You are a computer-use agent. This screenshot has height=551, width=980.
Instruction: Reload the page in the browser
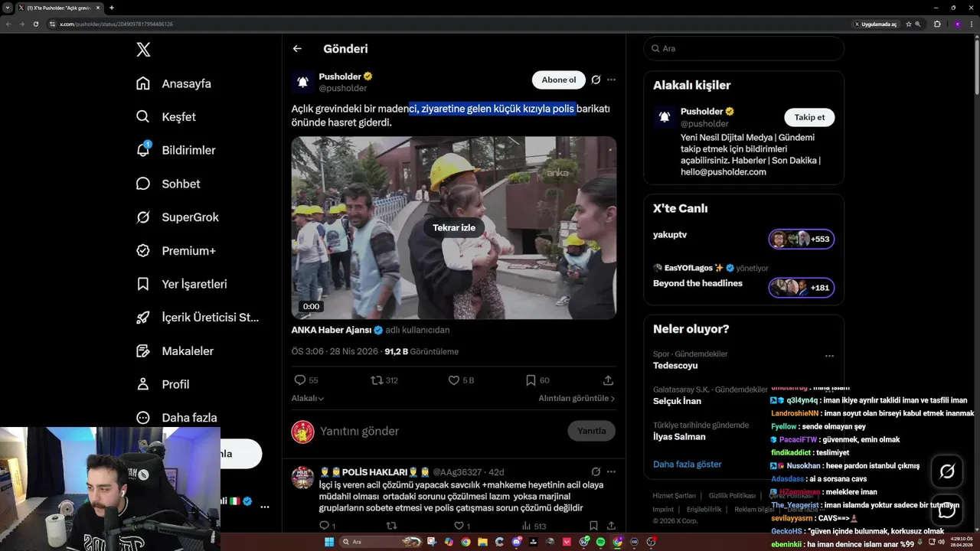click(35, 24)
